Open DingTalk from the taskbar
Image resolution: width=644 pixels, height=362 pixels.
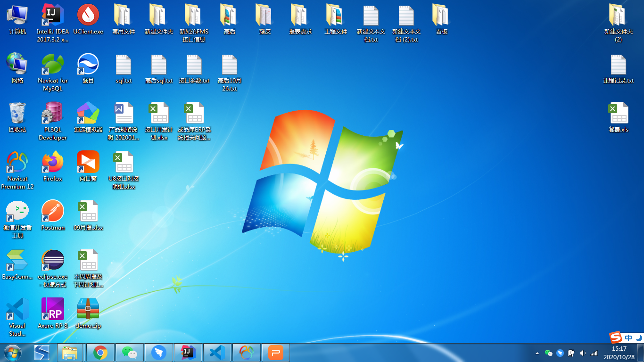point(158,353)
